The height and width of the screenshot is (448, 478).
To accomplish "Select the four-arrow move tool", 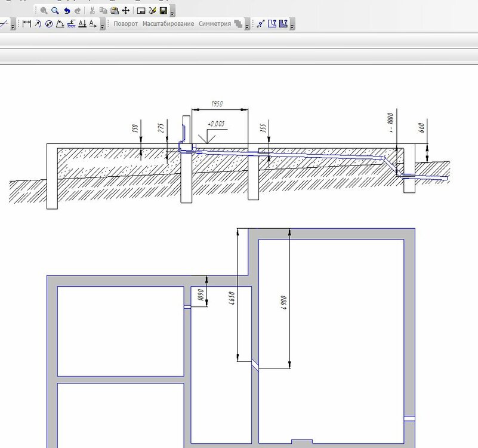I will coord(126,11).
